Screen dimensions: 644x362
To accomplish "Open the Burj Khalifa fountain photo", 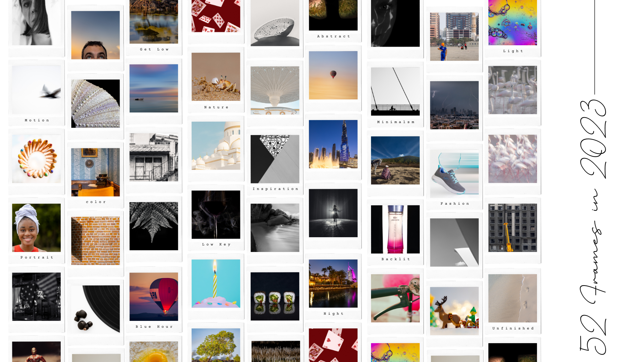I will tap(333, 144).
